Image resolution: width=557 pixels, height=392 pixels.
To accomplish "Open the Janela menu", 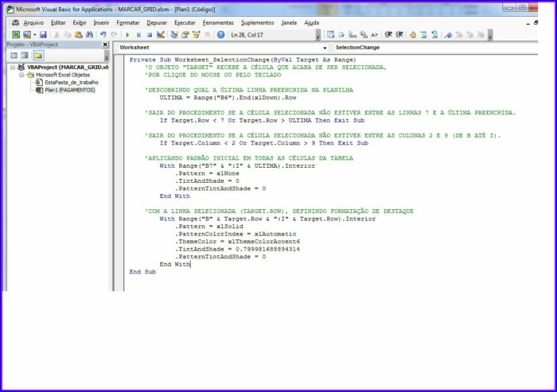I will click(289, 23).
